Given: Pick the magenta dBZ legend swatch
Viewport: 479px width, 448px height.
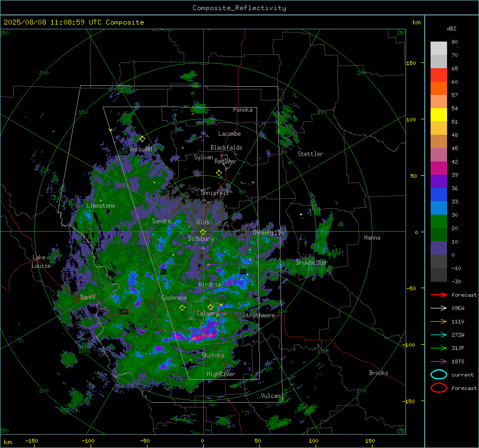Looking at the screenshot, I should 439,168.
